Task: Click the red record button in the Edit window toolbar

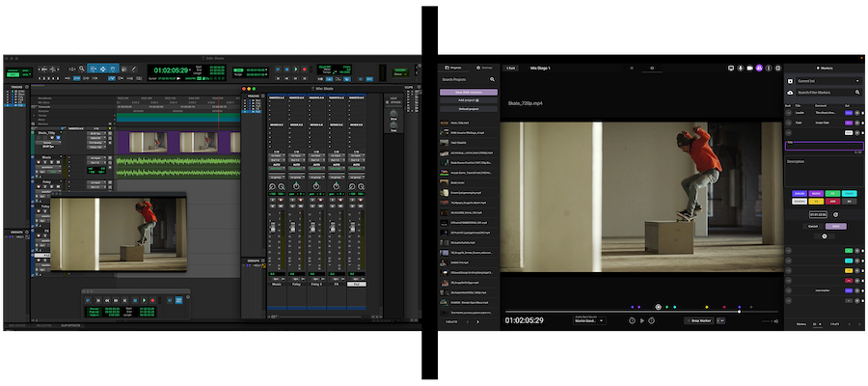Action: (x=305, y=69)
